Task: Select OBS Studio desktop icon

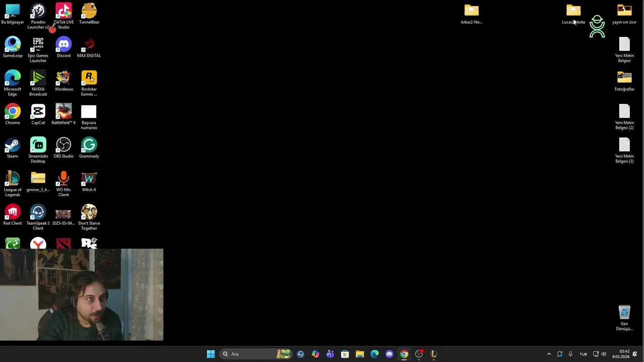Action: point(63,148)
